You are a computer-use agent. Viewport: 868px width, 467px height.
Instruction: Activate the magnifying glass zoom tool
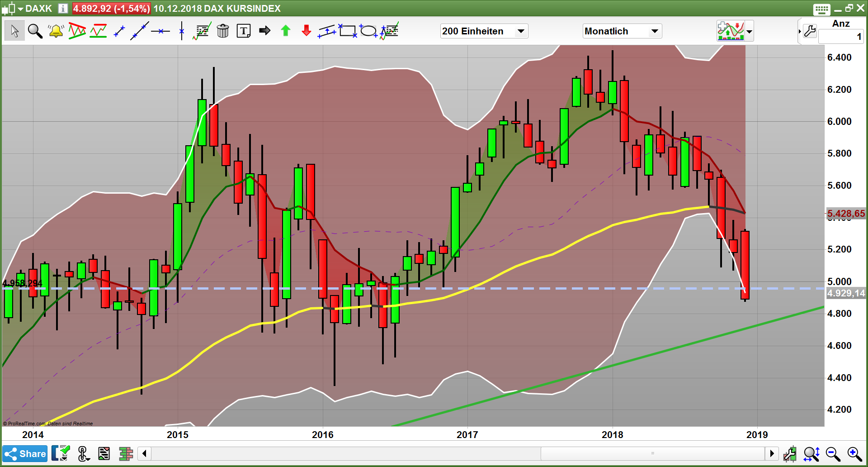tap(35, 31)
